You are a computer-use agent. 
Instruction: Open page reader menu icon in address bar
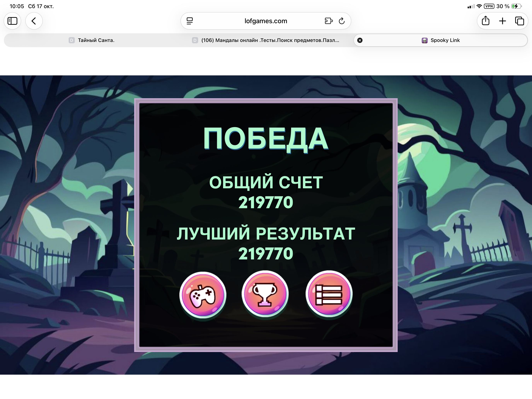tap(190, 21)
